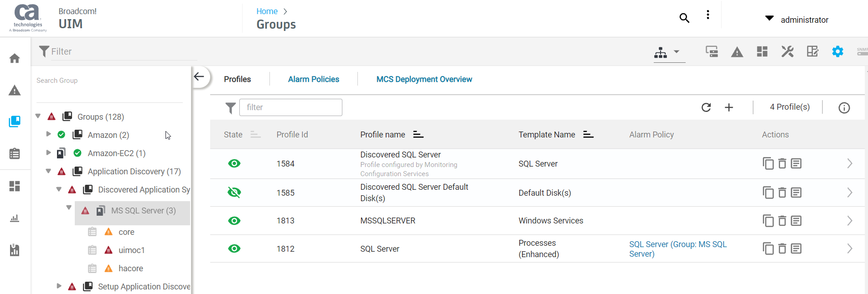Toggle state eye for profile 1812
Screen dimensions: 868x294
tap(234, 248)
